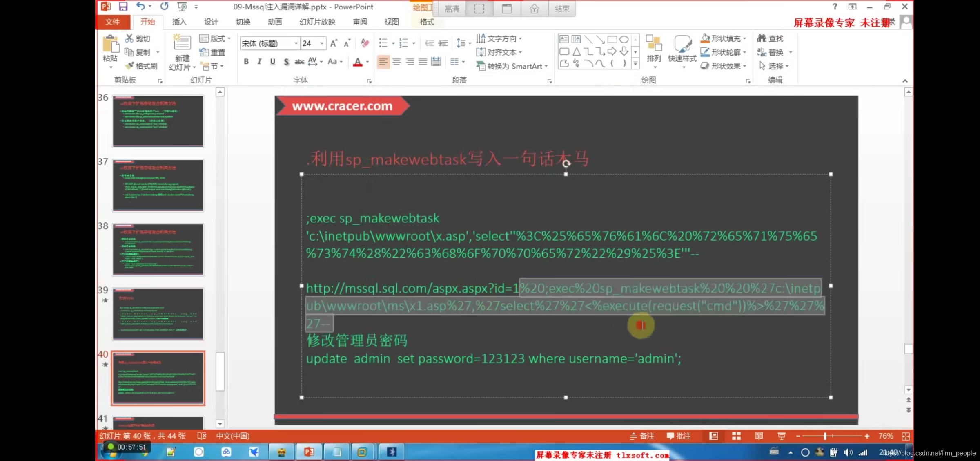The height and width of the screenshot is (461, 980).
Task: Click the Replace (替换) button
Action: [771, 52]
